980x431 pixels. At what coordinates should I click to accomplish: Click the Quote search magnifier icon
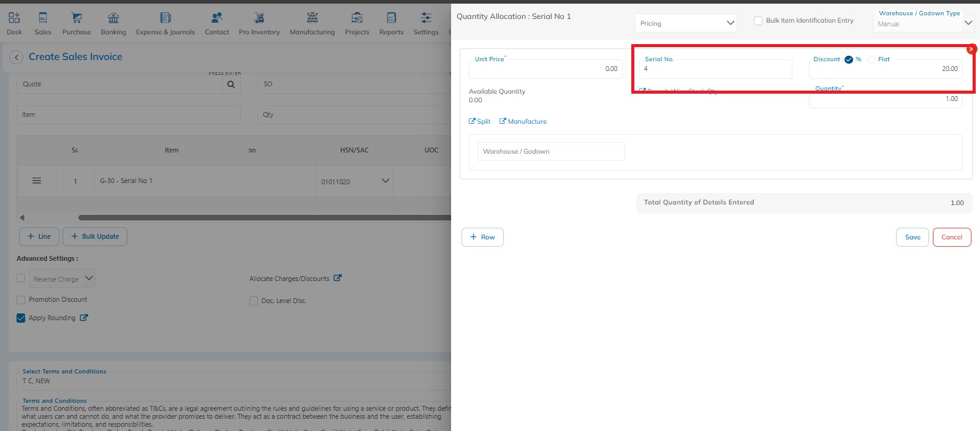[231, 84]
